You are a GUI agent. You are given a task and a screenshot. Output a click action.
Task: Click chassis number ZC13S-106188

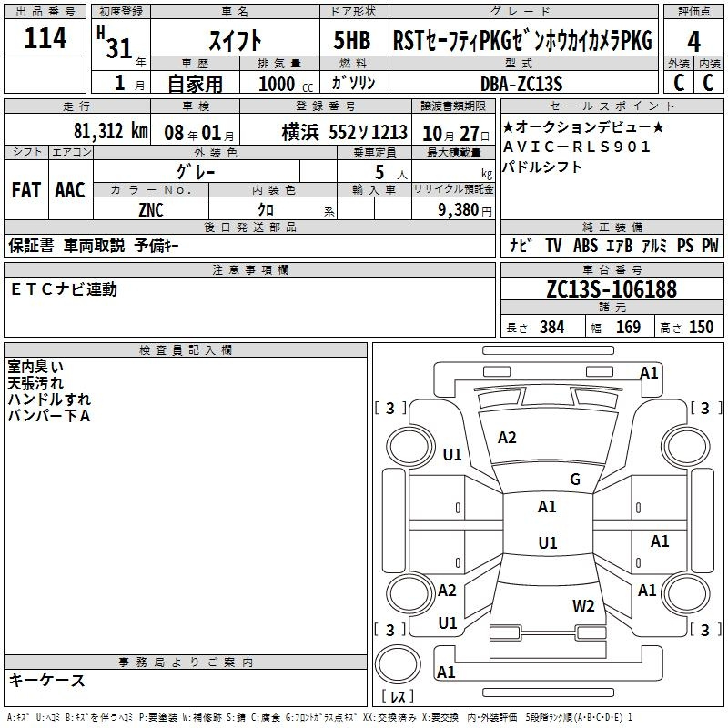[612, 289]
